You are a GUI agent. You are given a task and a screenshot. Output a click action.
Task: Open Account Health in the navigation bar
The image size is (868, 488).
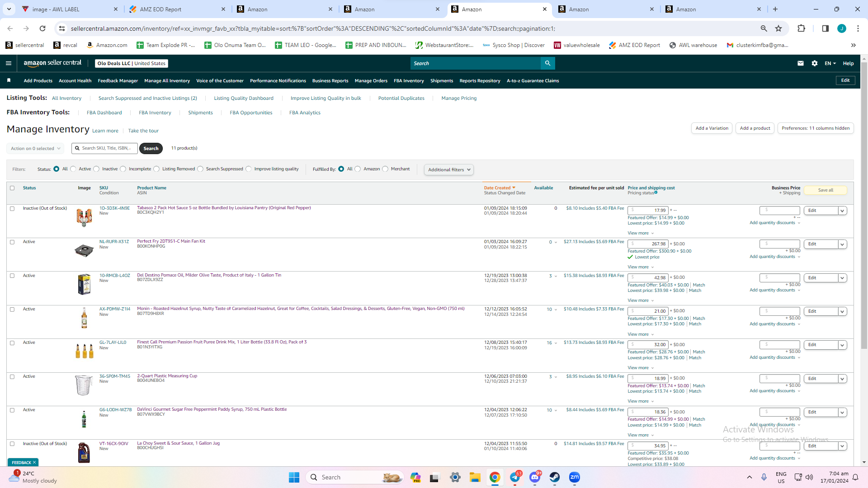tap(75, 81)
